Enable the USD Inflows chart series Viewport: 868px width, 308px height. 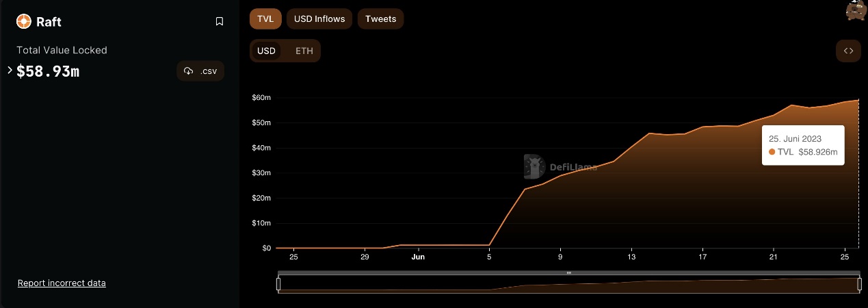319,19
